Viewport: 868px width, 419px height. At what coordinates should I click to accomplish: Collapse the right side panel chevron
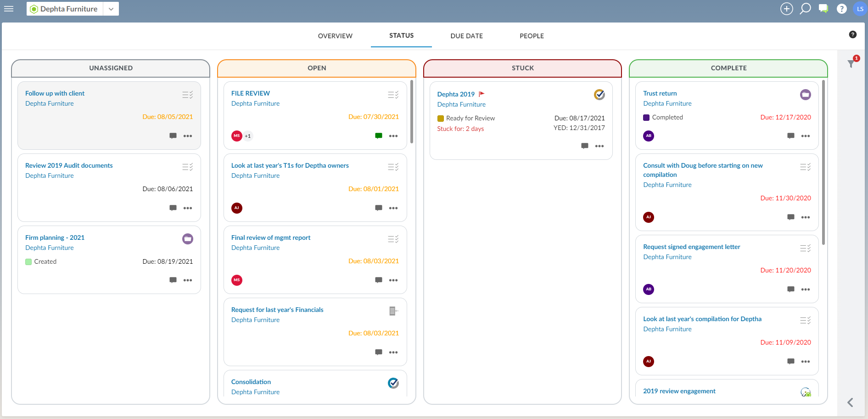tap(850, 402)
